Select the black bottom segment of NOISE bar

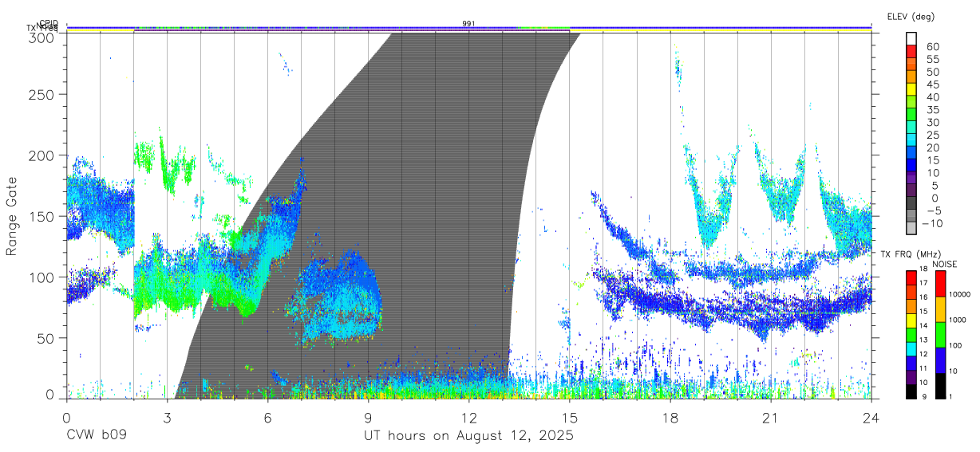939,386
